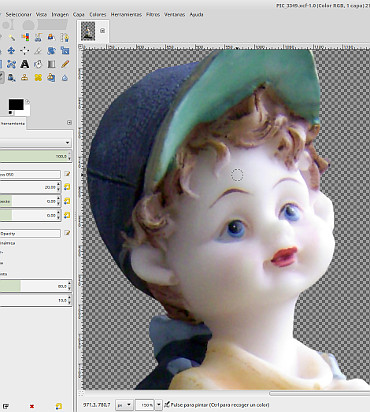
Task: Select the Rotate tool
Action: tap(51, 50)
